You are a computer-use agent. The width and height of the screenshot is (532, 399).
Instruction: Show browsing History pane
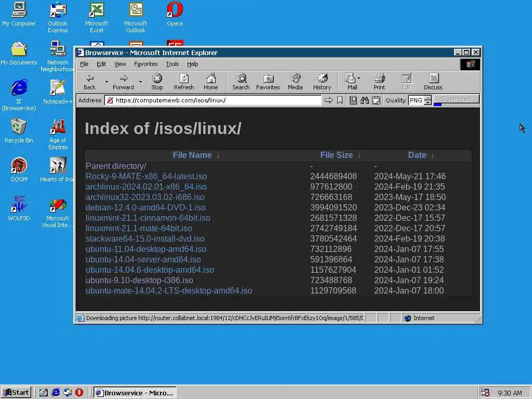point(322,82)
